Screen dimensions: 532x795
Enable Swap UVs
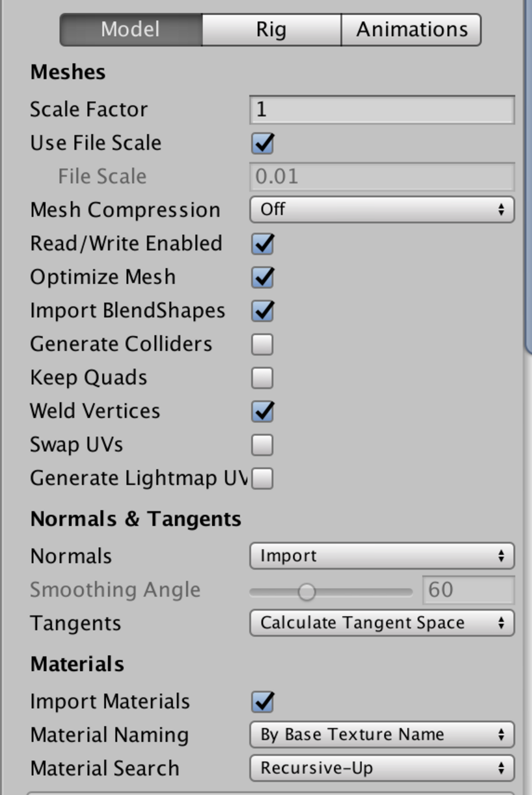(x=262, y=445)
